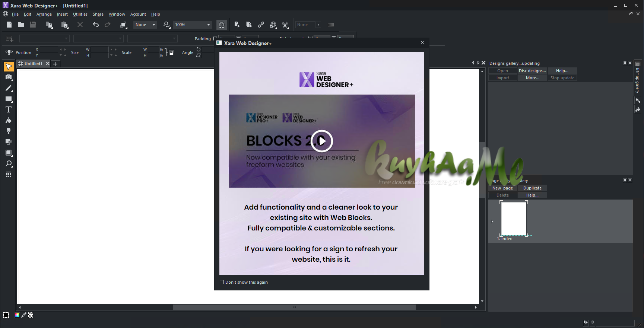Image resolution: width=644 pixels, height=328 pixels.
Task: Click Disc designs... button
Action: [532, 71]
